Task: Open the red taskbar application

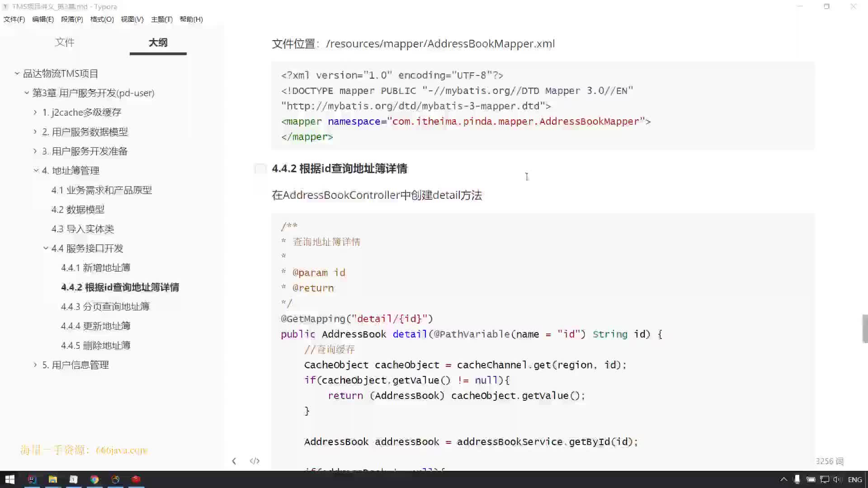Action: [136, 479]
